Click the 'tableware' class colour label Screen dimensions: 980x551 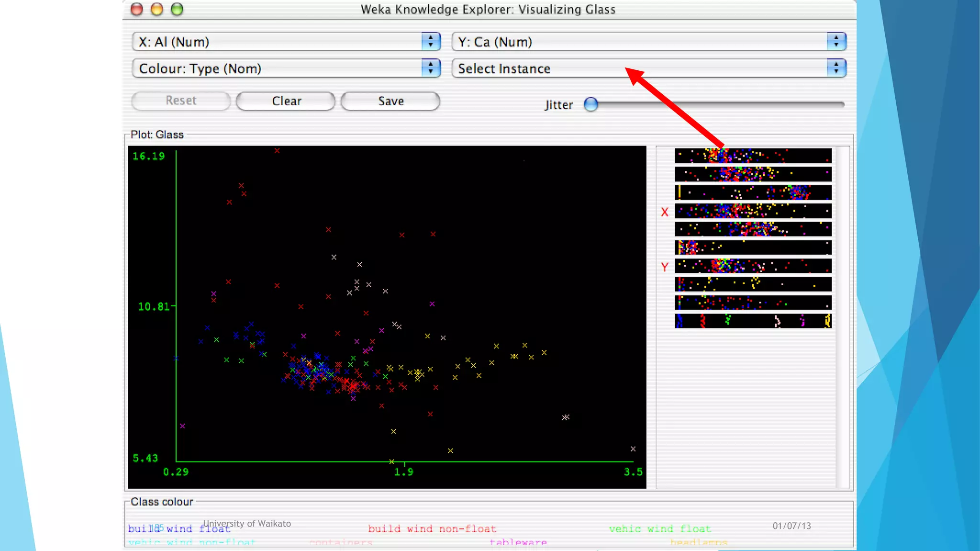point(518,542)
